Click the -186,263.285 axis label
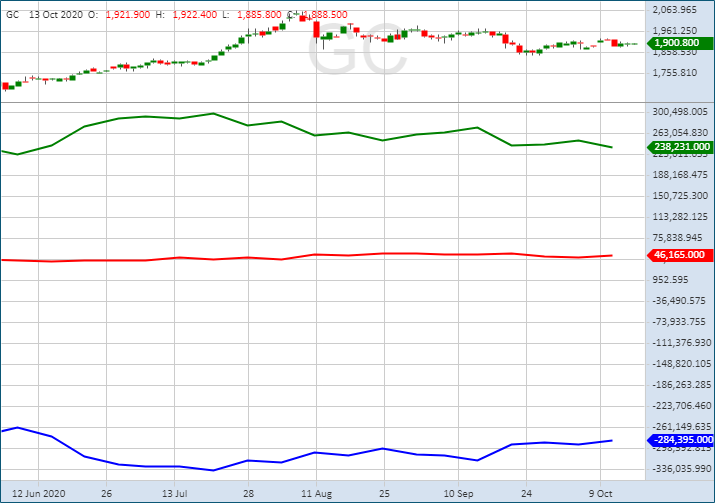715x503 pixels. point(681,384)
